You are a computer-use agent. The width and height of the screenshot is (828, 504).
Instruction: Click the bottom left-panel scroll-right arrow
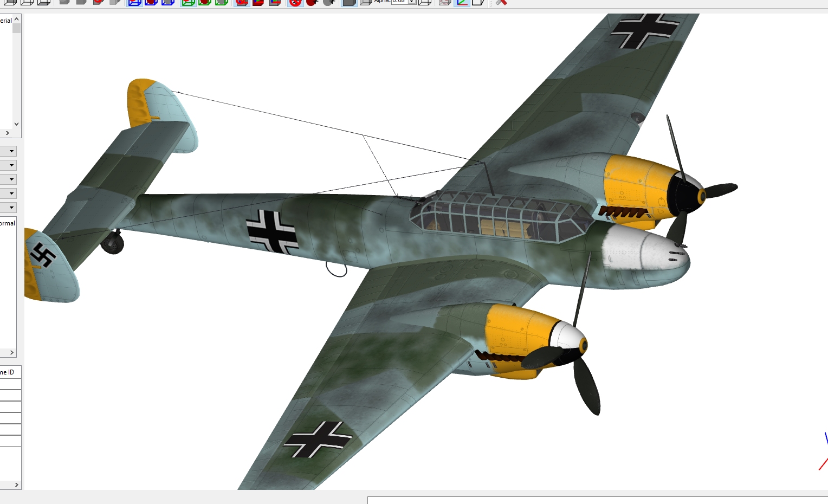pyautogui.click(x=17, y=484)
